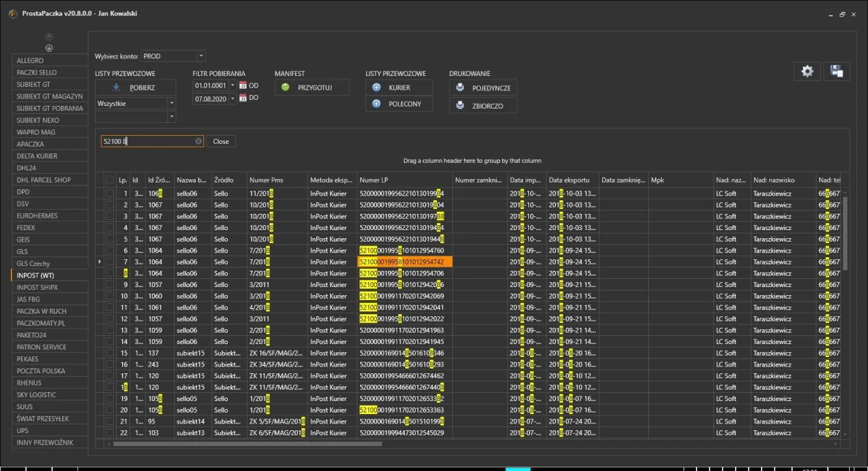868x471 pixels.
Task: Select the checkbox on row 15
Action: [110, 353]
